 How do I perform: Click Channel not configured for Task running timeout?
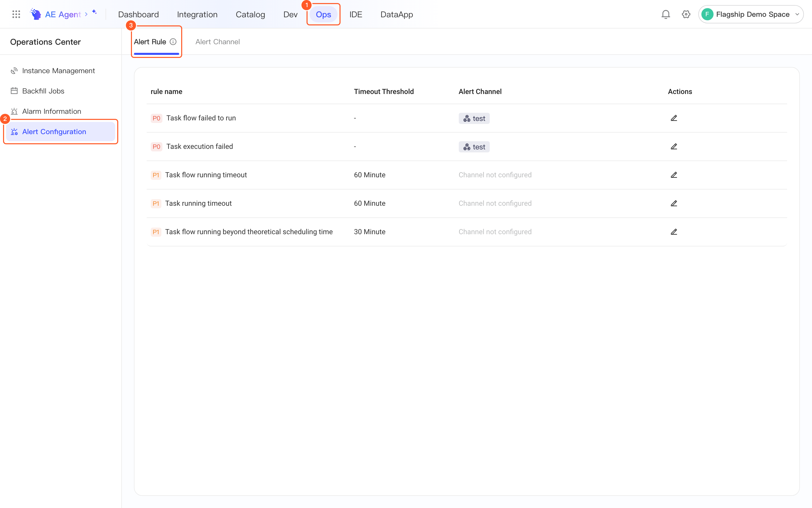pyautogui.click(x=495, y=203)
